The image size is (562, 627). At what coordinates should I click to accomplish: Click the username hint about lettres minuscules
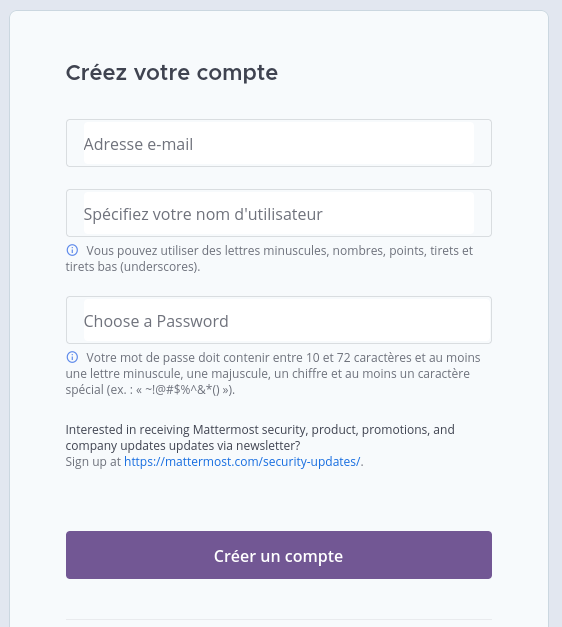click(x=269, y=258)
